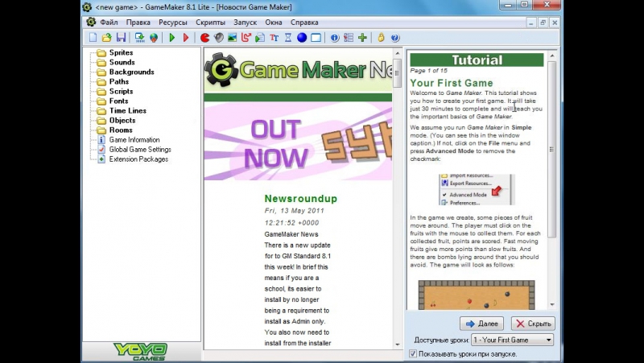This screenshot has height=363, width=644.
Task: Create a font with the TT icon
Action: (x=275, y=38)
